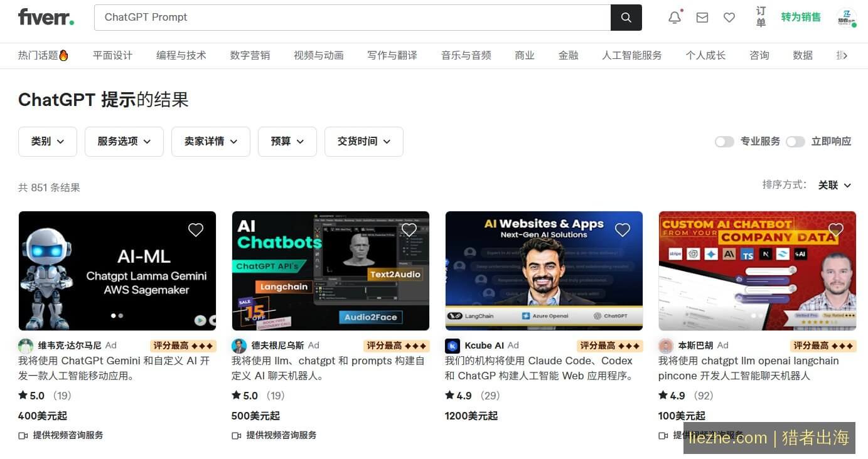Click the Kcube AI seller logo

(x=453, y=346)
